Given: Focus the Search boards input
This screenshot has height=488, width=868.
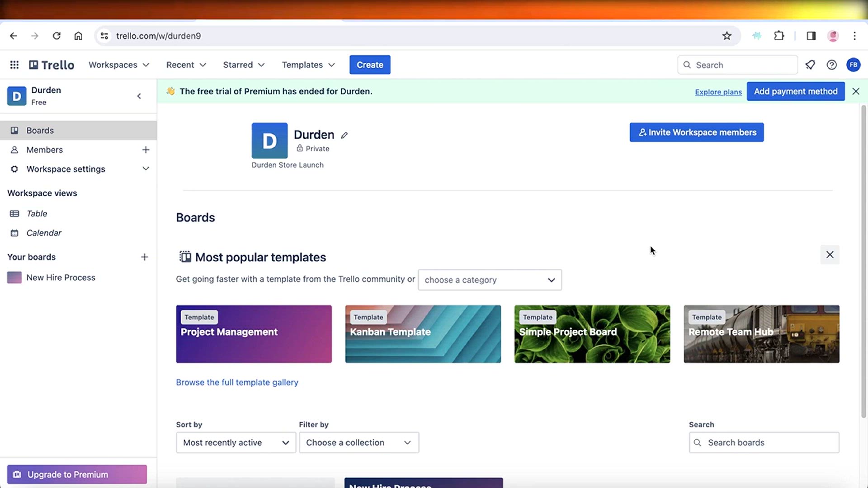Looking at the screenshot, I should (x=764, y=442).
